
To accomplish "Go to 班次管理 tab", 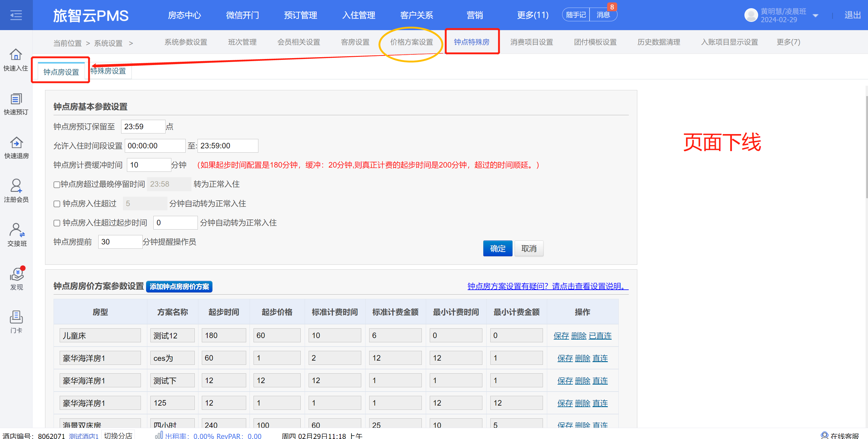I will pyautogui.click(x=242, y=42).
